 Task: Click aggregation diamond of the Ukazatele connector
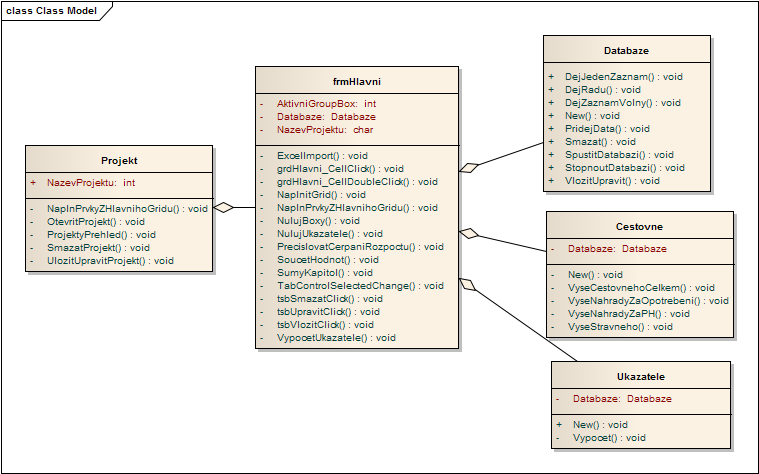[x=467, y=285]
